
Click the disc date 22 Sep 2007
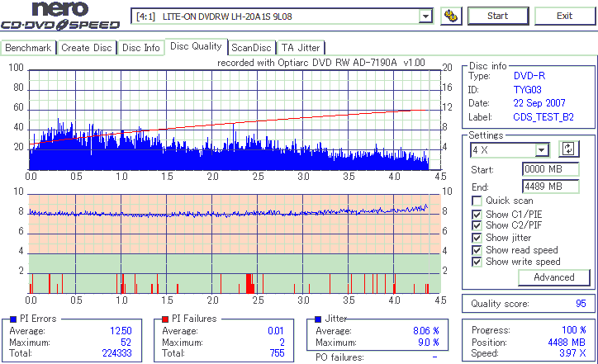tap(539, 103)
